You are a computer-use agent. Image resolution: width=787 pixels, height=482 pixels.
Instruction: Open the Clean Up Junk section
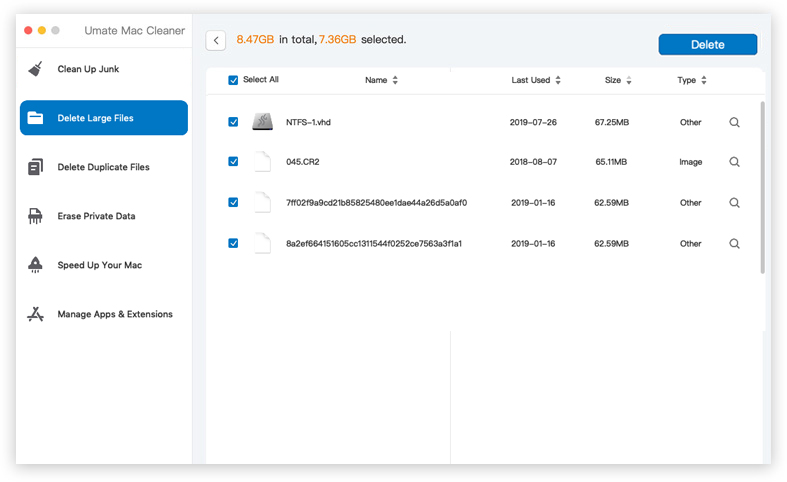point(104,69)
